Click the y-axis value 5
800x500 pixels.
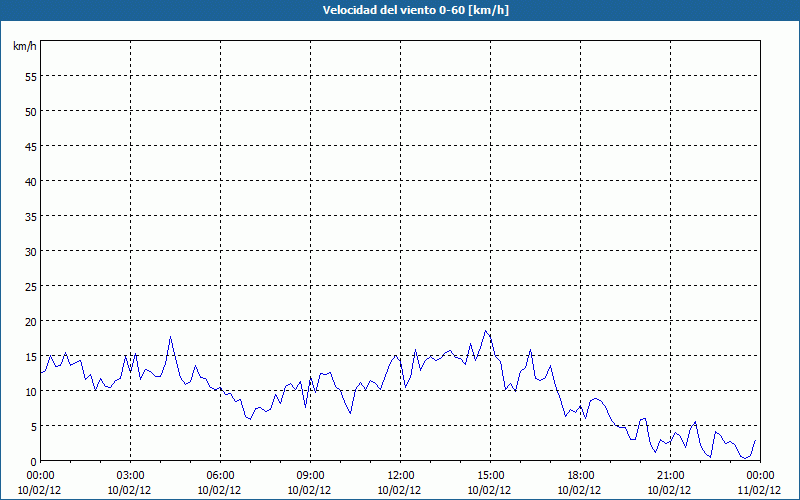34,427
